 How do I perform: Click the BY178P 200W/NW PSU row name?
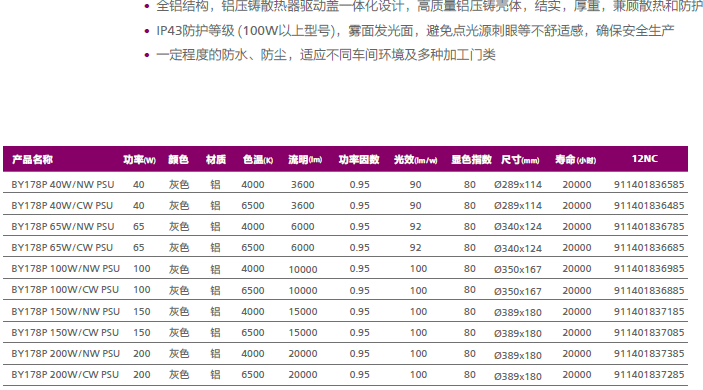(x=65, y=354)
